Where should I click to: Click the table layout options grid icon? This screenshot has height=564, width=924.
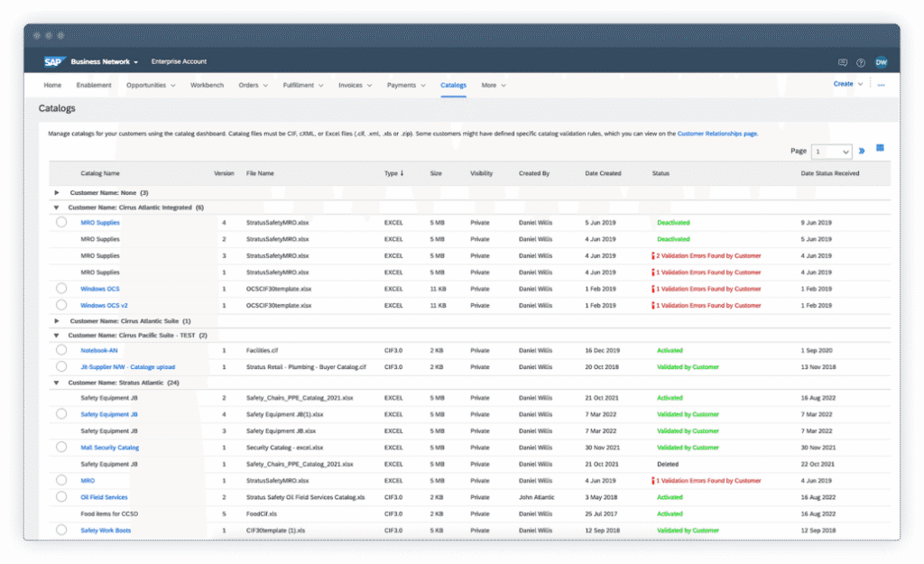881,149
